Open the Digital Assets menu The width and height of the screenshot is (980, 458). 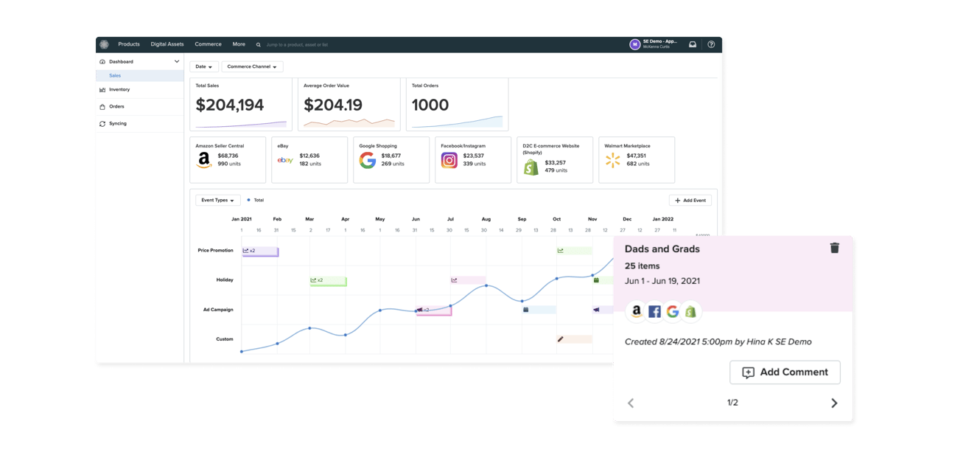(167, 44)
